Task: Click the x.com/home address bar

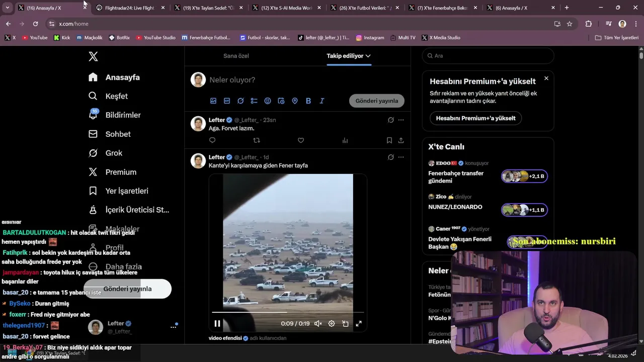Action: click(302, 24)
